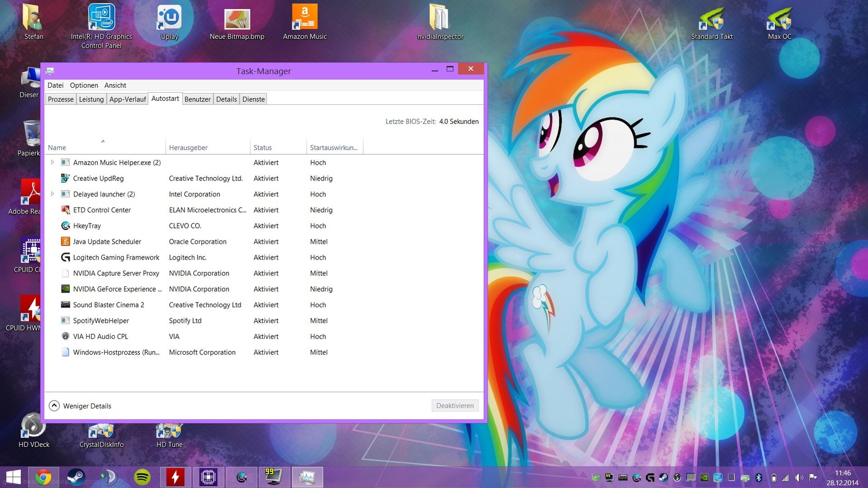Open Steam from the taskbar
868x488 pixels.
coord(76,477)
